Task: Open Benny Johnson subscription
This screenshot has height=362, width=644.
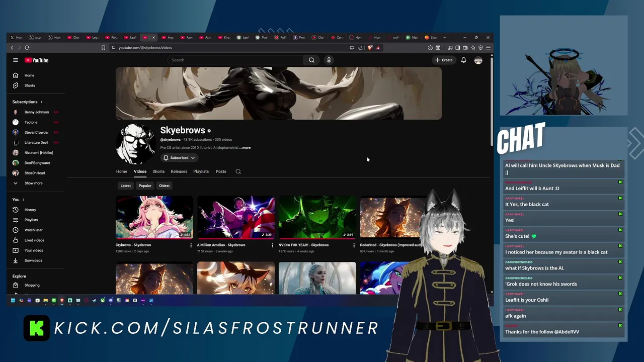Action: click(35, 112)
